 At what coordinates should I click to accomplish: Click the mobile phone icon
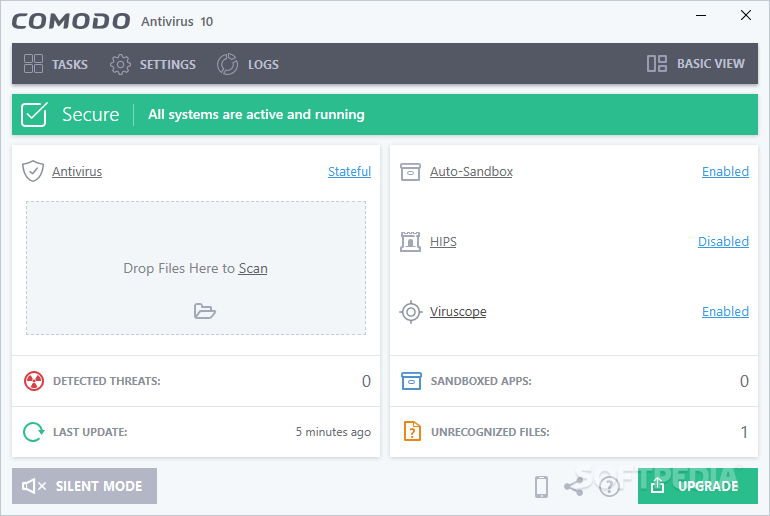pyautogui.click(x=541, y=487)
